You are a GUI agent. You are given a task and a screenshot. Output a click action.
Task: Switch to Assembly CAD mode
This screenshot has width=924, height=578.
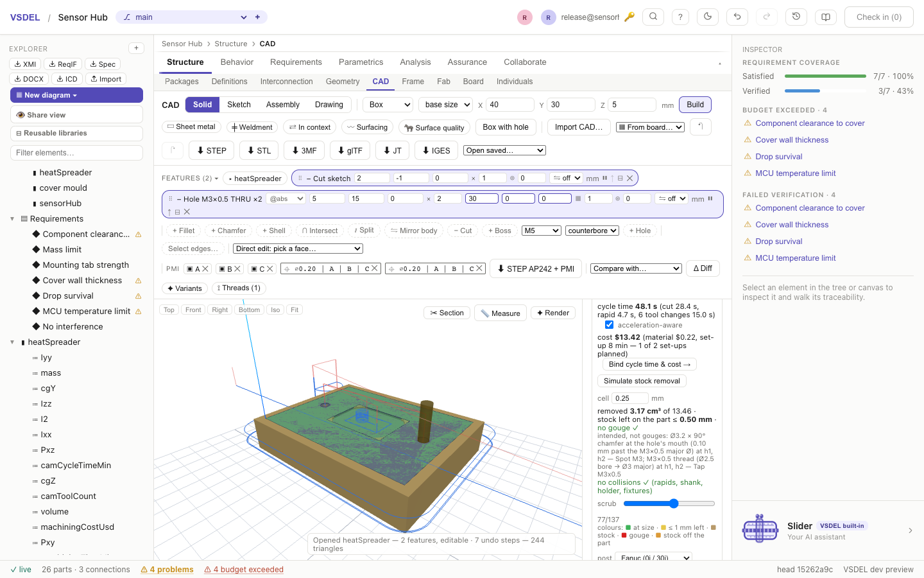[x=283, y=105]
